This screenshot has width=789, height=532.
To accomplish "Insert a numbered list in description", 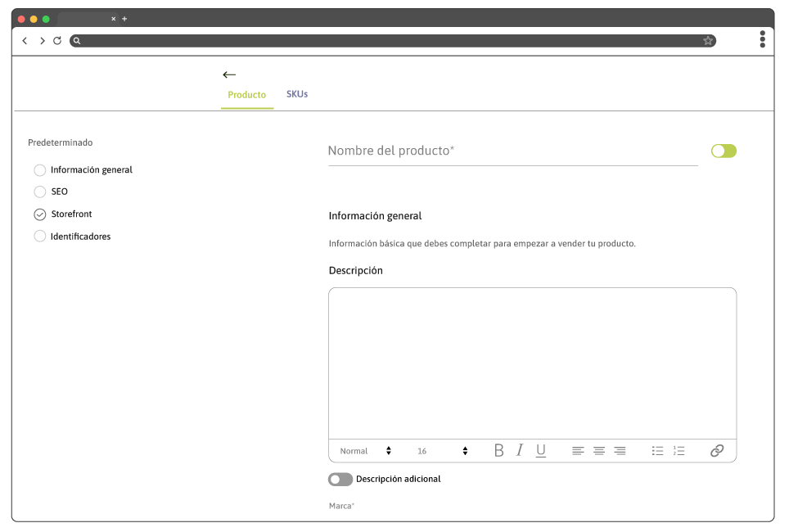I will pyautogui.click(x=679, y=451).
